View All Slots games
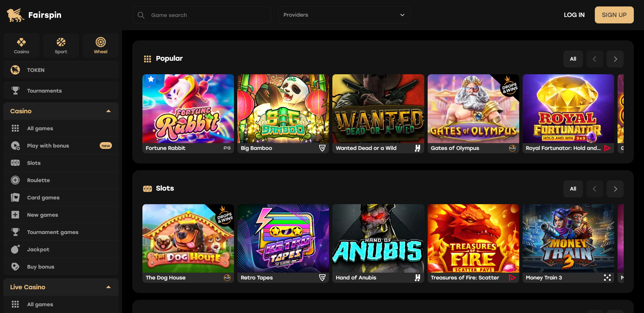644x313 pixels. [x=573, y=189]
